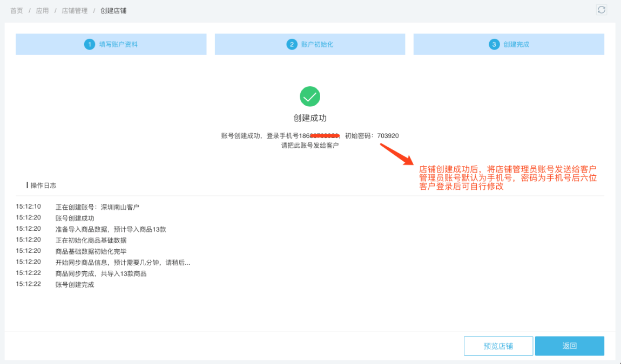Click the blue 返回 button
The width and height of the screenshot is (621, 364).
570,346
